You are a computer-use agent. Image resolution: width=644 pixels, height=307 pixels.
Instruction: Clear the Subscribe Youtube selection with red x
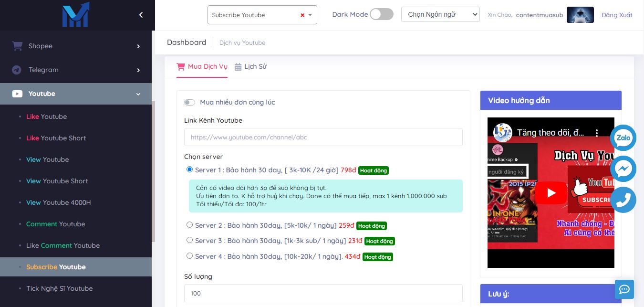point(302,15)
